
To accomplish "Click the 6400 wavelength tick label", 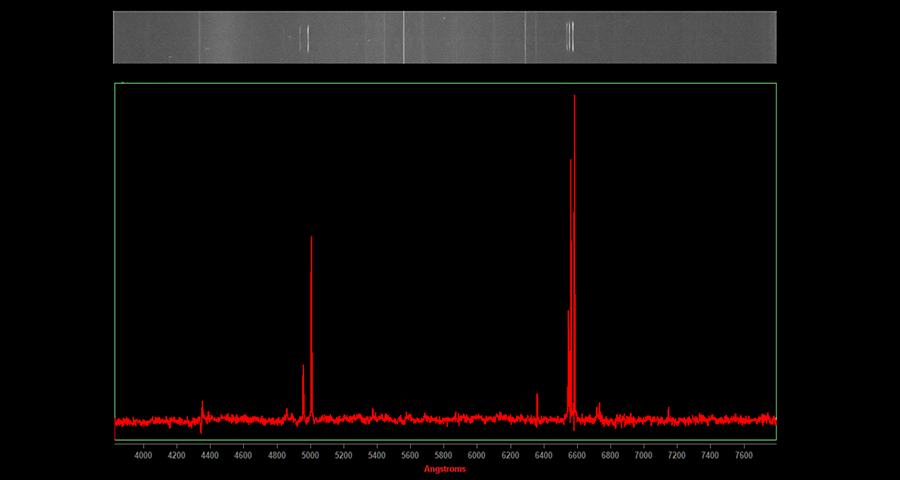I will click(543, 455).
